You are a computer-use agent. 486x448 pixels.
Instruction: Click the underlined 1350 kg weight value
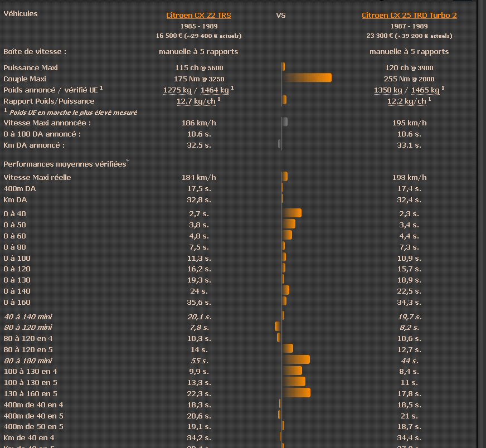(x=389, y=90)
